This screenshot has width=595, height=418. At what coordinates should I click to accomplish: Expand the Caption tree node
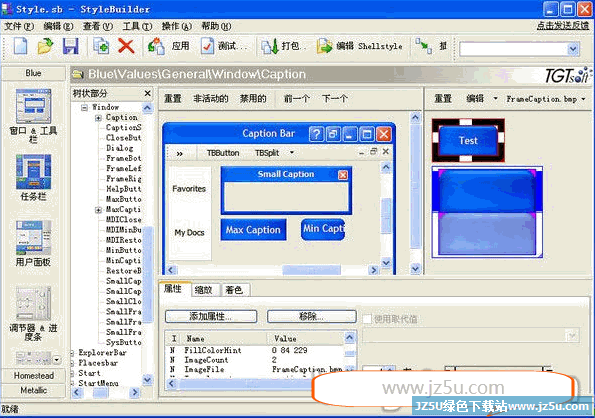tap(98, 118)
